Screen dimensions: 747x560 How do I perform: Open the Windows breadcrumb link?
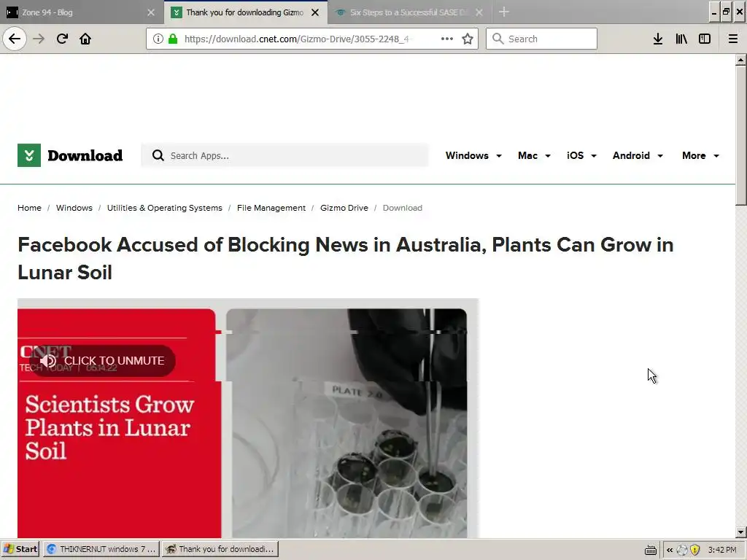pos(74,208)
